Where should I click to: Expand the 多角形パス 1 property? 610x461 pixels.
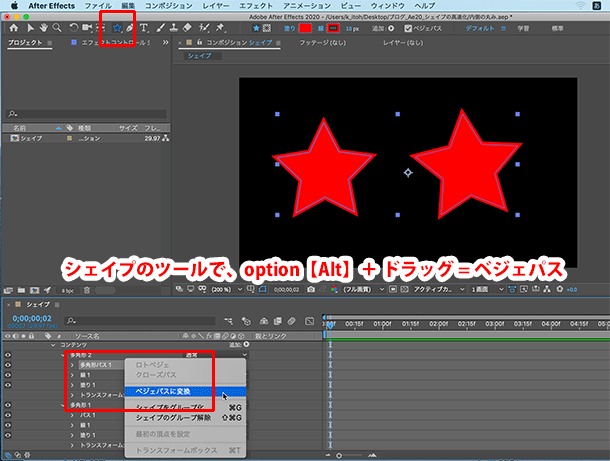tap(72, 365)
